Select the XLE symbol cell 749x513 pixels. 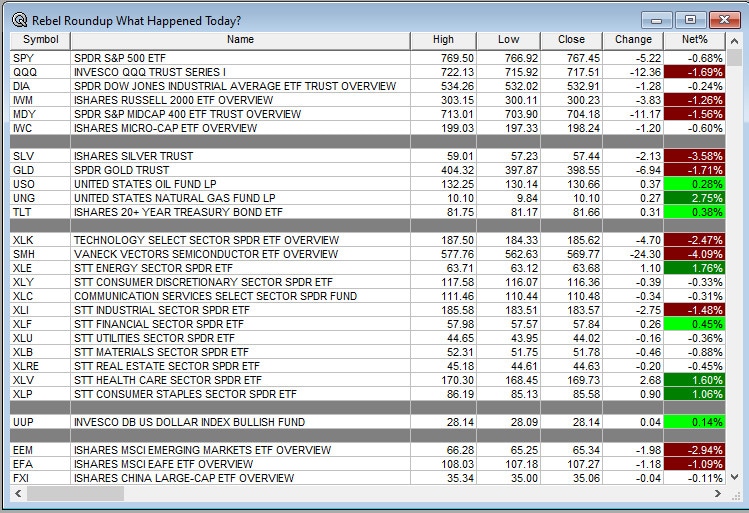pos(40,268)
